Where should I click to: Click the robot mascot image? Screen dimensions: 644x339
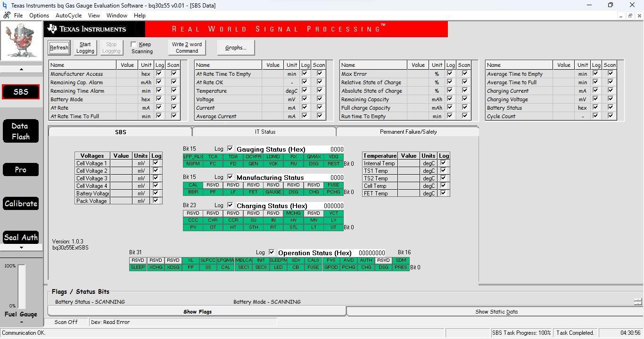click(x=21, y=40)
